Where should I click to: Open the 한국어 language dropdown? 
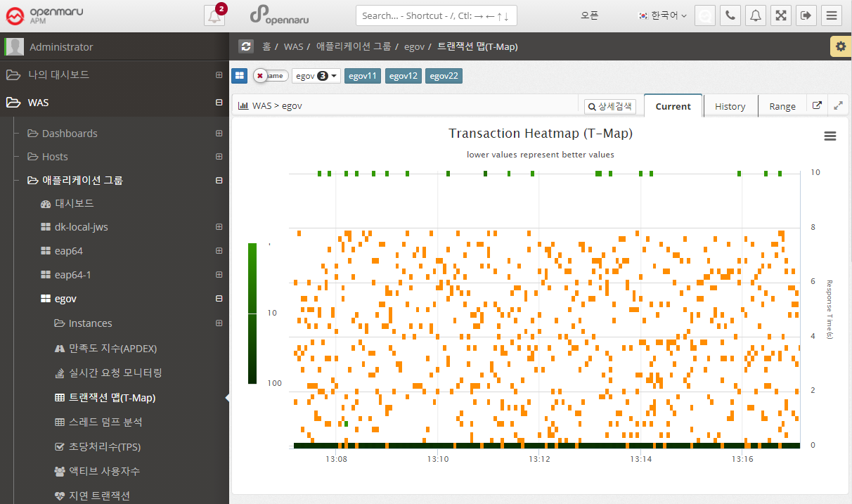(x=661, y=15)
